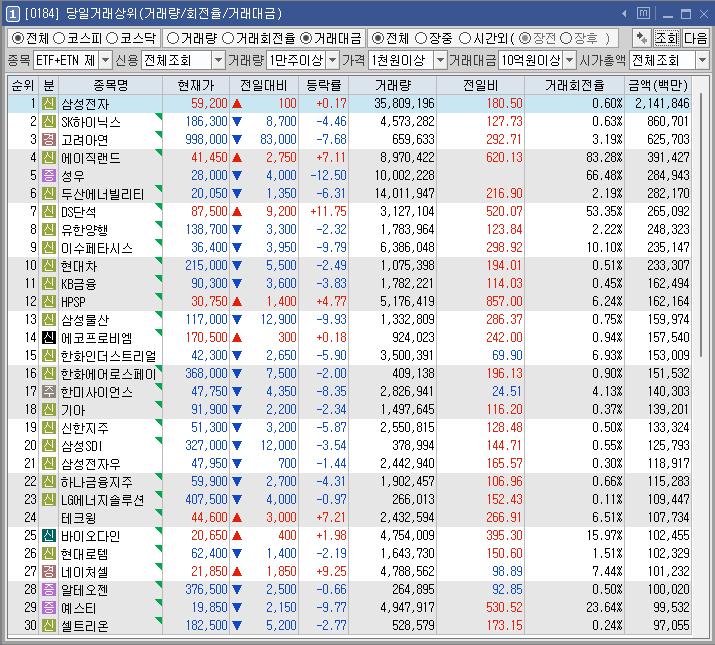Open the 거래량 1만주이상 dropdown
Screen dimensions: 715x645
333,60
